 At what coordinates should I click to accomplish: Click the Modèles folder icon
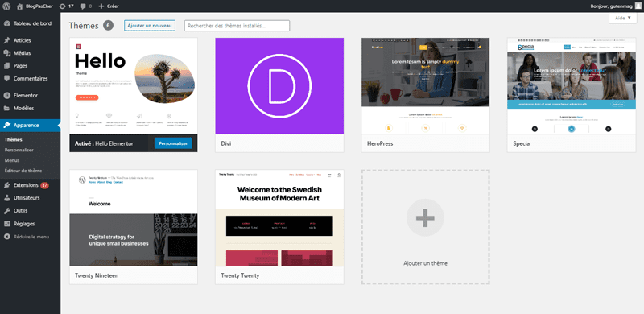tap(7, 109)
